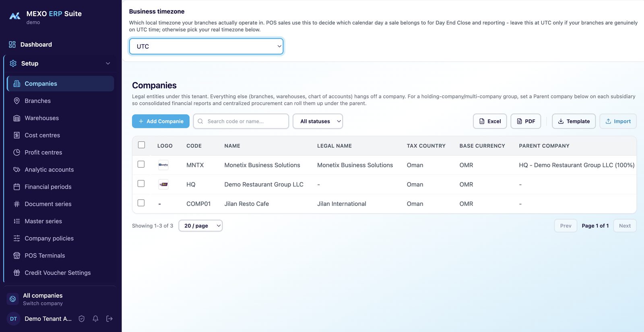The image size is (644, 332).
Task: Open the 20 / page size dropdown
Action: pyautogui.click(x=200, y=226)
